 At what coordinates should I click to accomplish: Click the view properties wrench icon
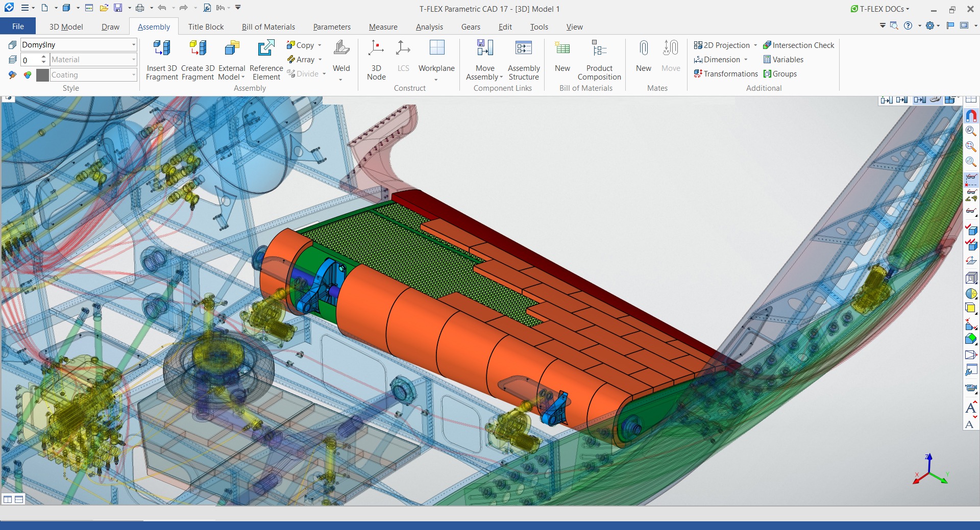click(x=971, y=370)
